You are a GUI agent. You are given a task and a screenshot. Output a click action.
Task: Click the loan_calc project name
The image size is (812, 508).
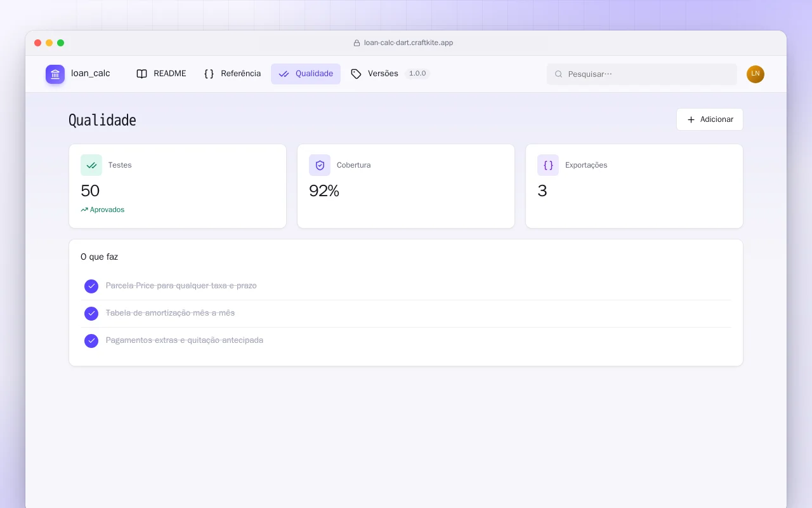click(x=91, y=74)
